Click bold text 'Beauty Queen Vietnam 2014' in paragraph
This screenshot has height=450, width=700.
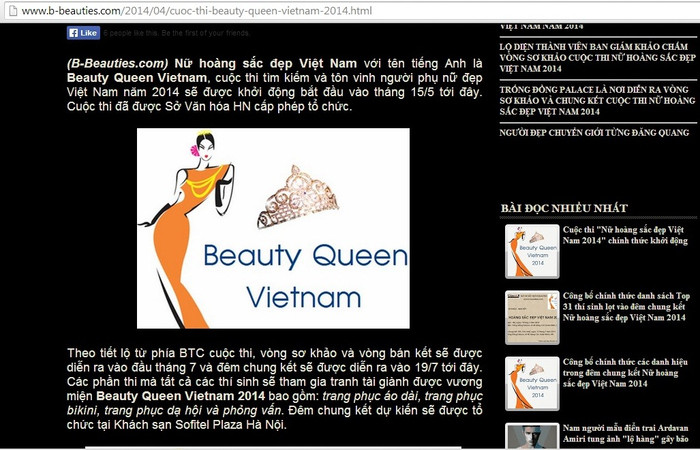[x=181, y=396]
